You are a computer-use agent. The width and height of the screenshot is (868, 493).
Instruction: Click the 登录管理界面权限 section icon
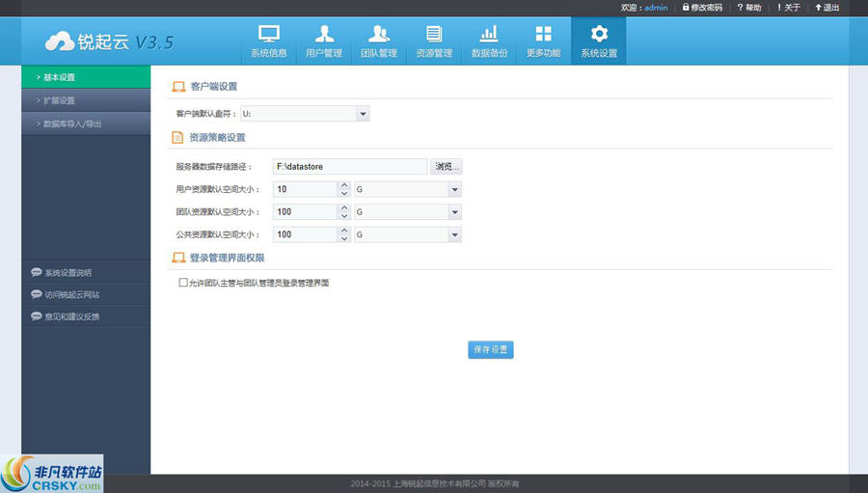pyautogui.click(x=178, y=258)
